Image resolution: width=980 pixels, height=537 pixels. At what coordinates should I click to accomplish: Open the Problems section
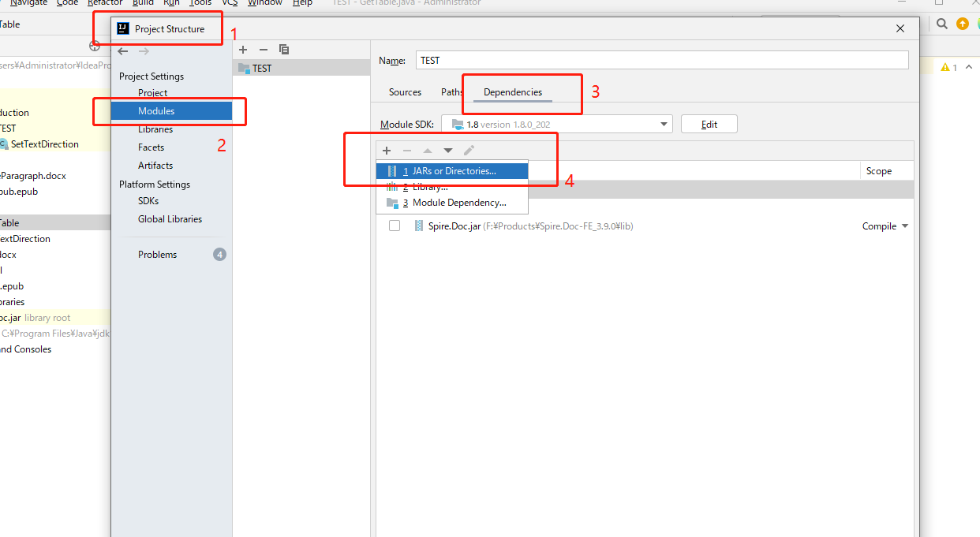[x=158, y=255]
